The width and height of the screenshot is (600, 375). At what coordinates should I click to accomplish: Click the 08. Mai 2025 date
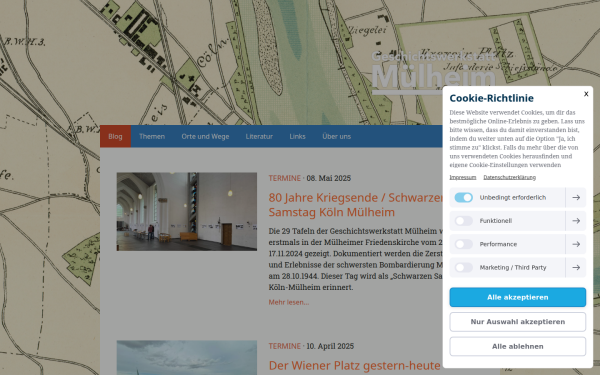[x=329, y=178]
